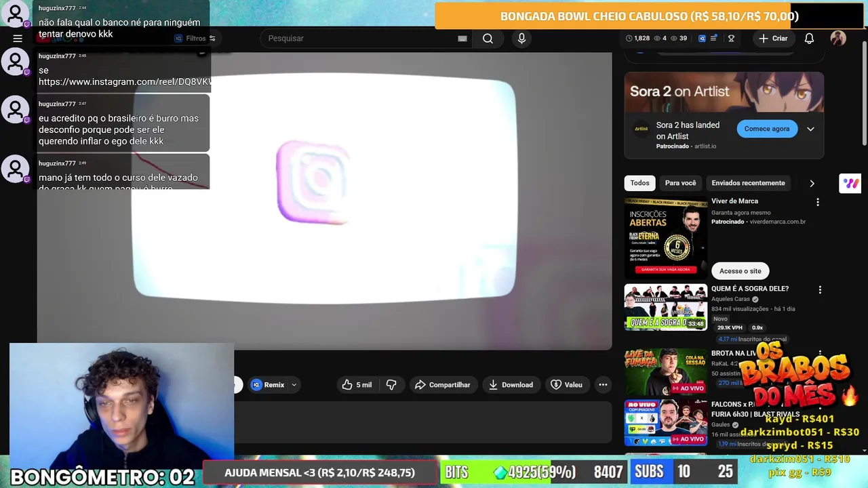Image resolution: width=868 pixels, height=488 pixels.
Task: Click 'FURIA 6h30 | BLAST RIVALS' video title
Action: [755, 414]
